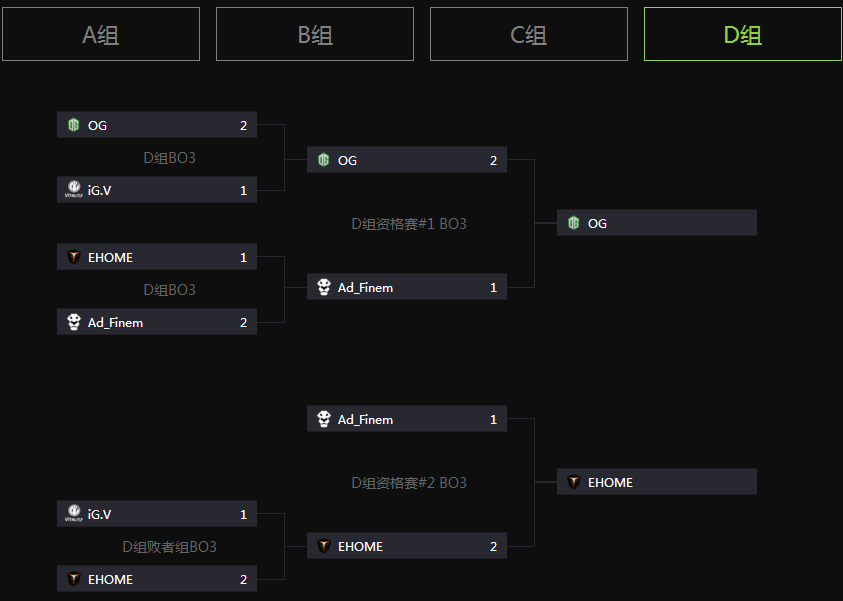
Task: Click iG.V logo in losers bracket
Action: tap(74, 513)
